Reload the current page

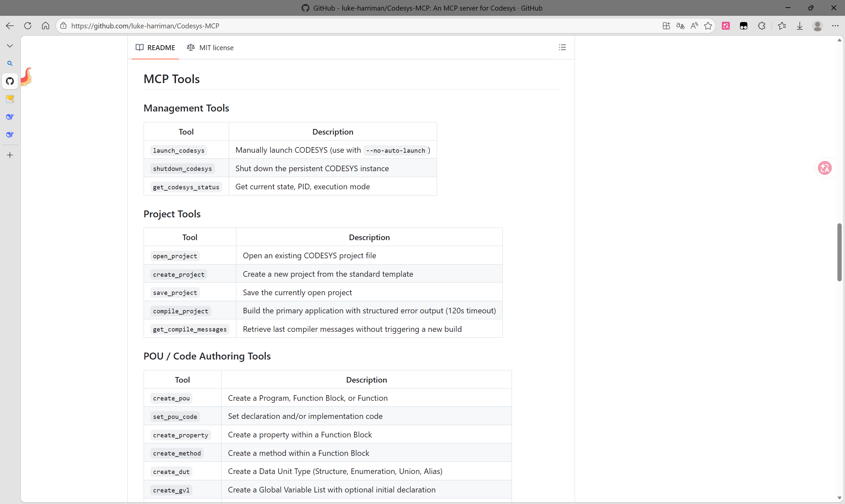pyautogui.click(x=28, y=26)
